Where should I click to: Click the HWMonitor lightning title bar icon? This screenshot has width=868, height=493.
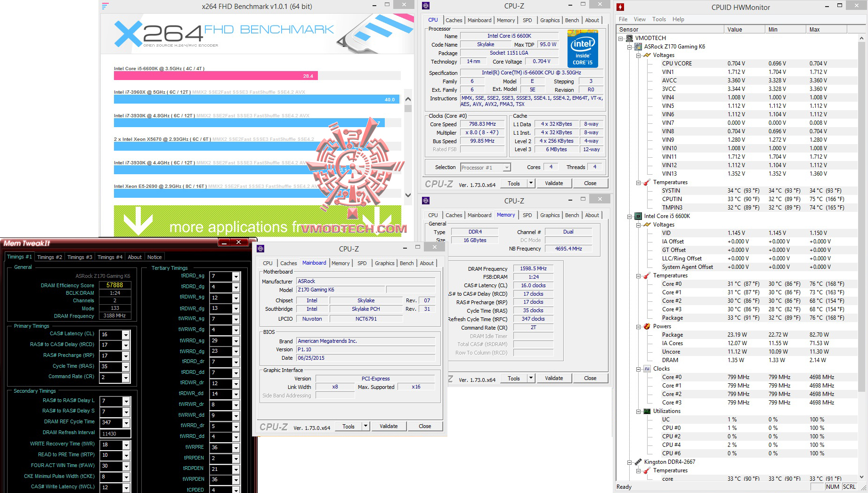pyautogui.click(x=621, y=7)
